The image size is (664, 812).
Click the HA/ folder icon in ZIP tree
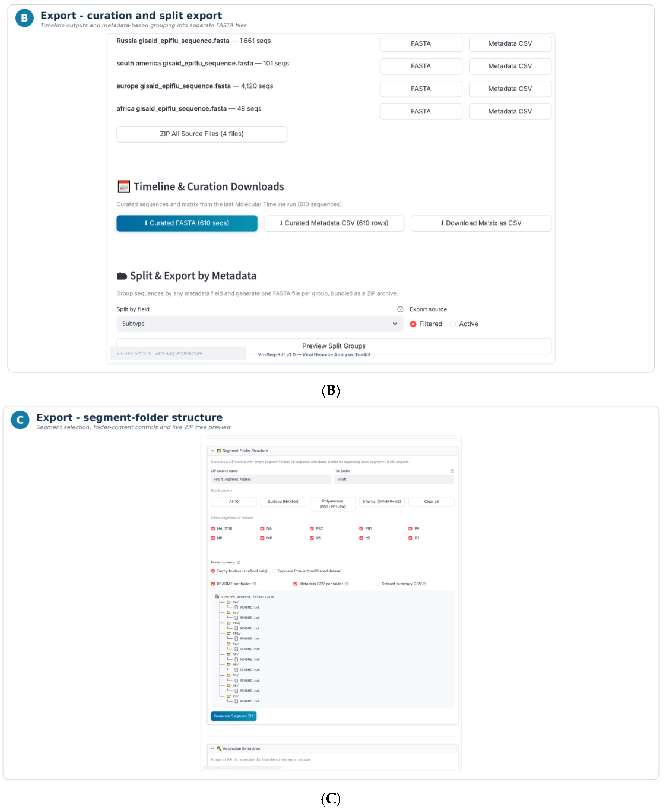pos(229,602)
